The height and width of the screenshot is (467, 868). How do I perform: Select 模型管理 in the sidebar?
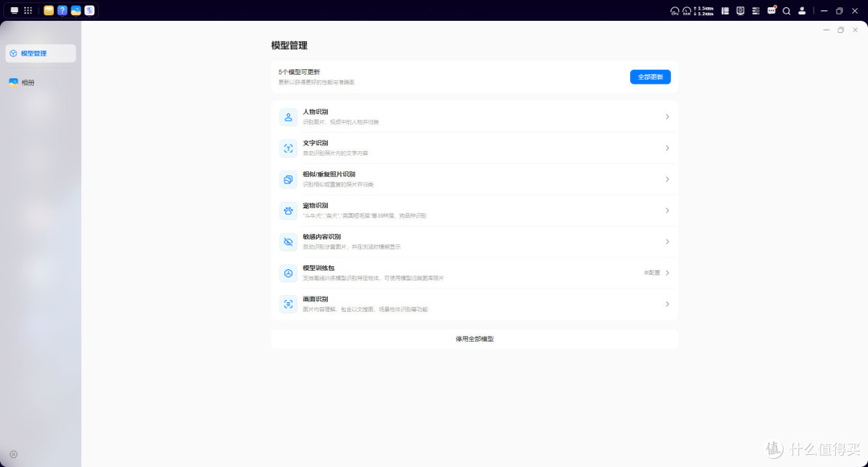(x=40, y=53)
